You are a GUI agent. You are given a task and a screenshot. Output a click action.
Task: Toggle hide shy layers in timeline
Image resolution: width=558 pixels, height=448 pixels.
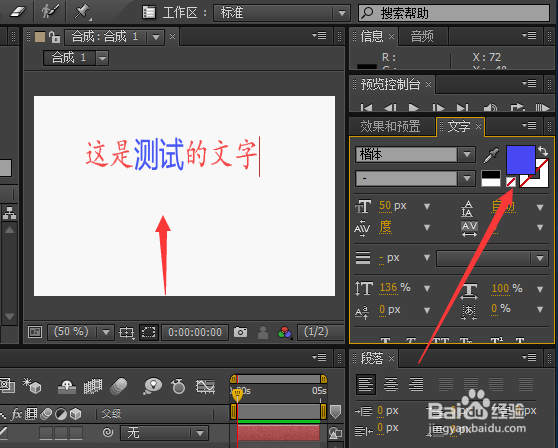pyautogui.click(x=67, y=387)
